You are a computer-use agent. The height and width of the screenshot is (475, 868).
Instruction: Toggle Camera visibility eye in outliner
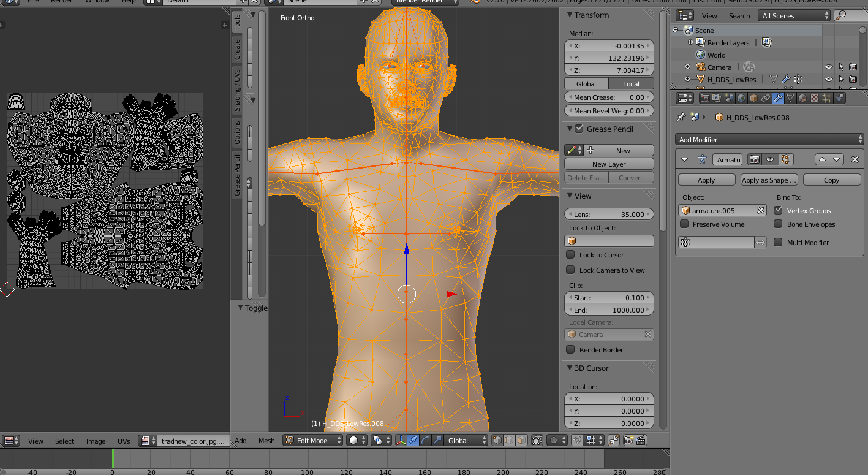(829, 67)
